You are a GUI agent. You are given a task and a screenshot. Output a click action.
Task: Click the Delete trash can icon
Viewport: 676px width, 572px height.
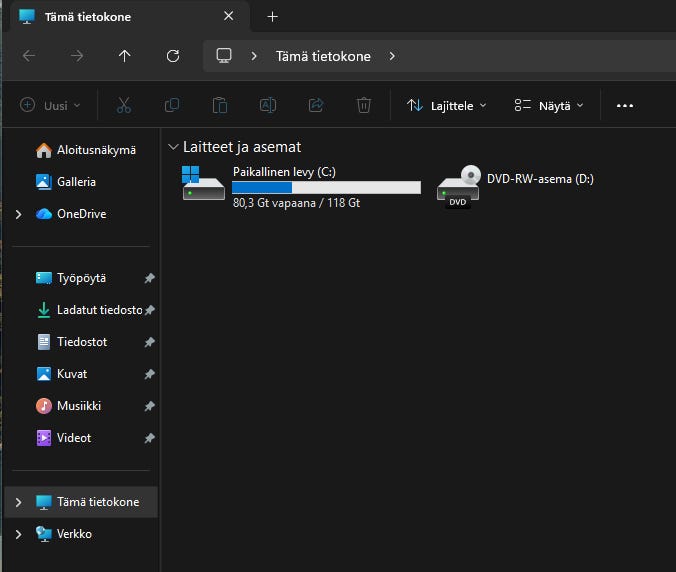pos(364,105)
